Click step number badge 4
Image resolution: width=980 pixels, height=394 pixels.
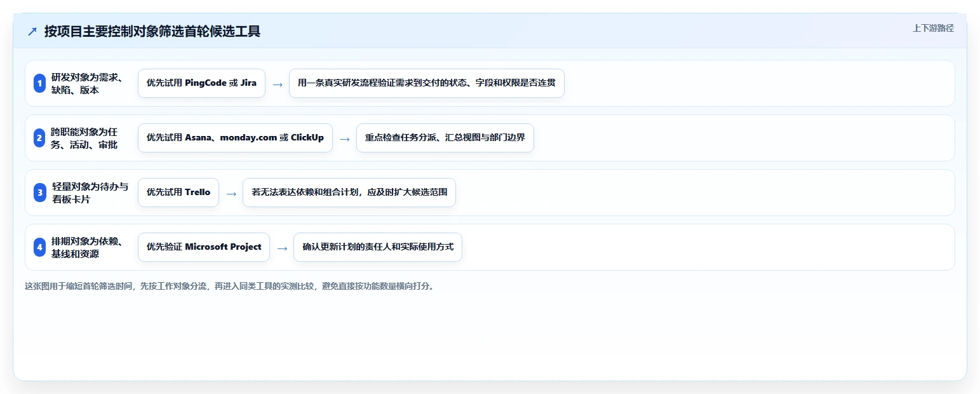pos(40,247)
